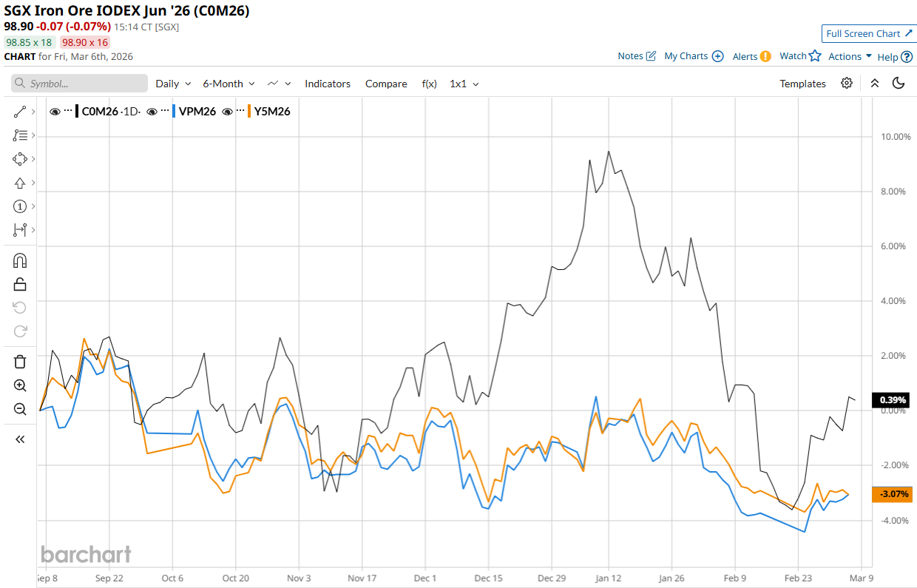Delete drawings with the trash icon
The height and width of the screenshot is (588, 917).
[x=20, y=362]
